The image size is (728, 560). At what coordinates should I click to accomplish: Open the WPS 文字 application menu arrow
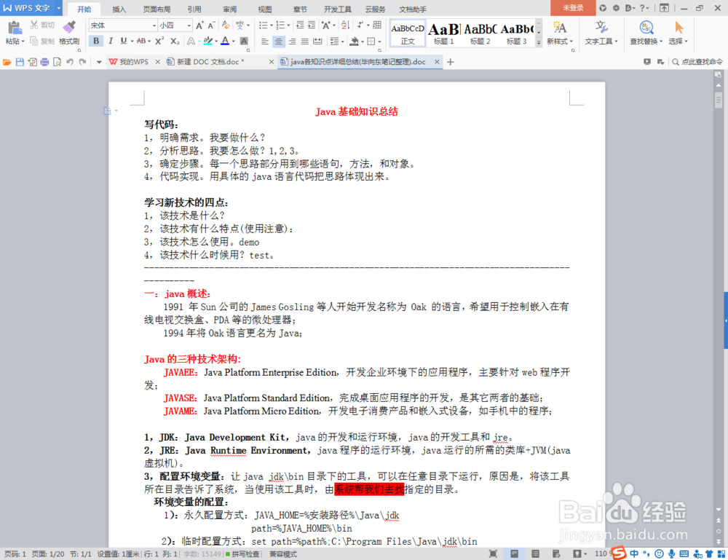58,8
